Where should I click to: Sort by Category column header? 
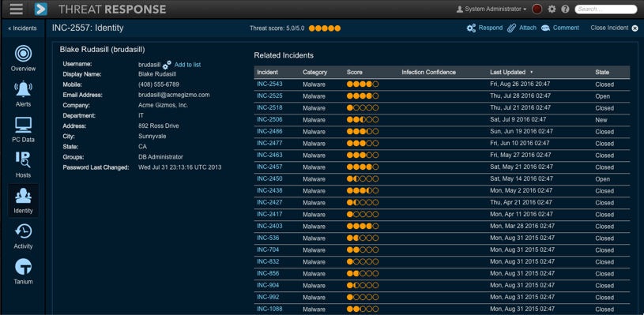[315, 72]
